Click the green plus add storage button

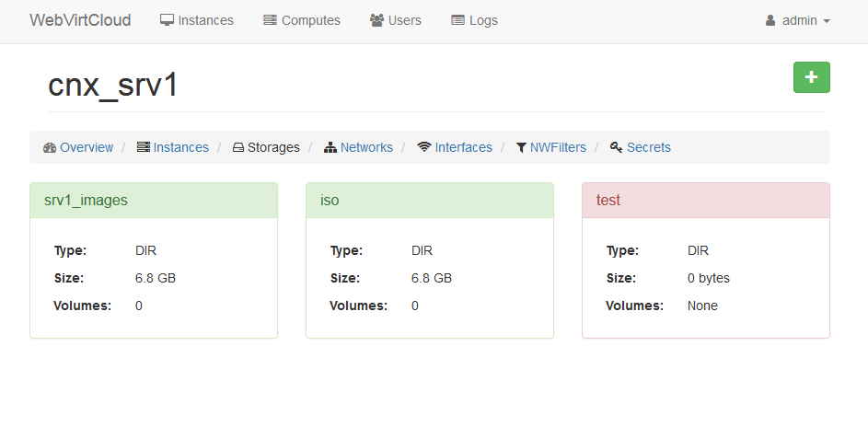(811, 77)
